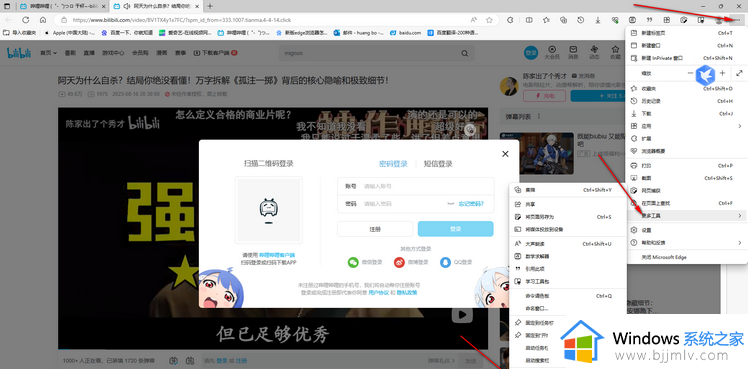Select 将媒体投放到设备 in the submenu
This screenshot has height=369, width=749.
pyautogui.click(x=568, y=229)
